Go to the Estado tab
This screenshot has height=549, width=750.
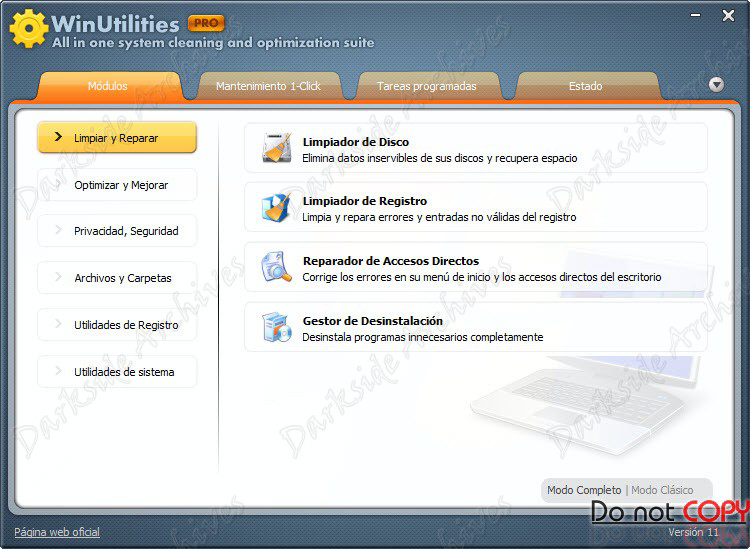pyautogui.click(x=585, y=86)
